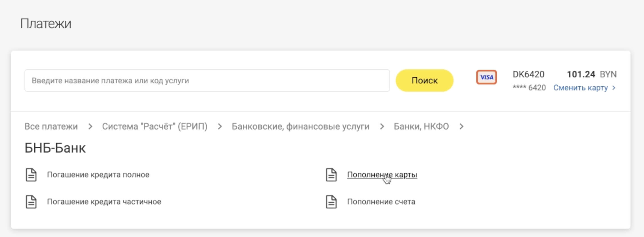Open the Пополнение счета payment link
Image resolution: width=644 pixels, height=237 pixels.
pos(381,202)
